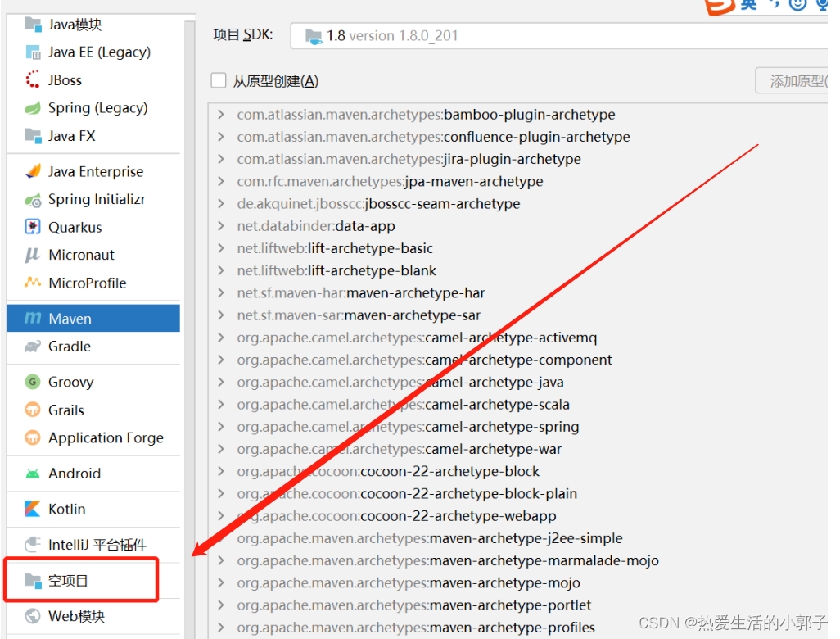Click the Groovy green G icon
This screenshot has width=840, height=639.
pyautogui.click(x=33, y=382)
